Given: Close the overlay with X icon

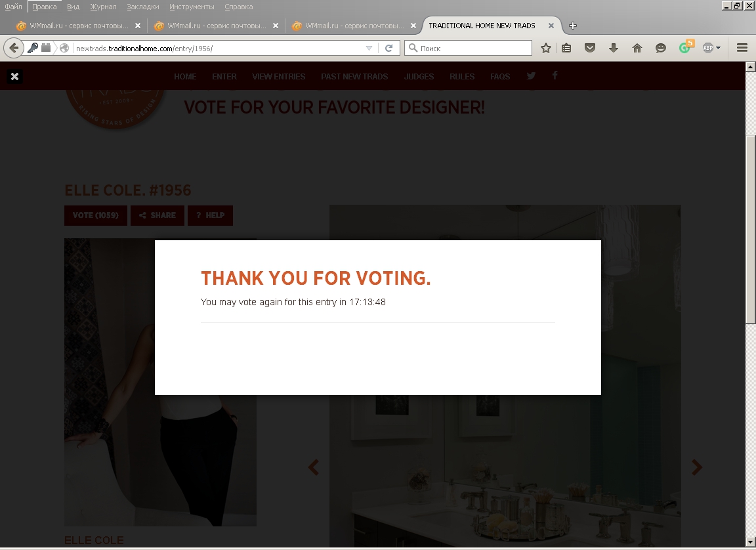Looking at the screenshot, I should (14, 76).
